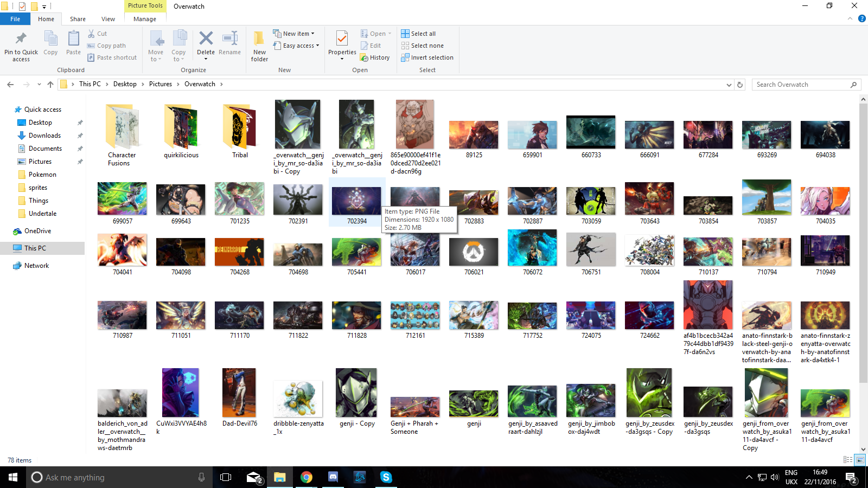Click the Pin to Quick access icon

[x=21, y=39]
